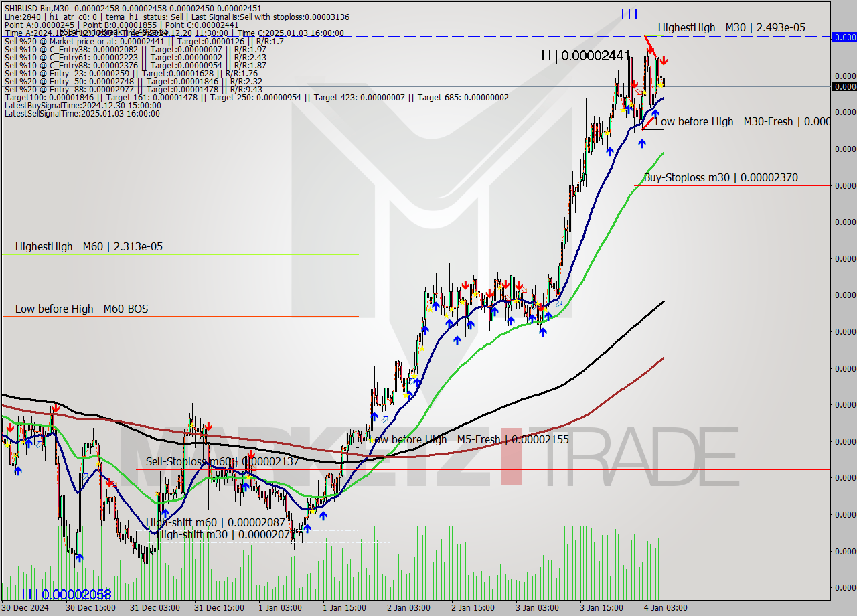Screen dimensions: 857x616
Task: Click the 'HighestHigh M30 | 2.493e-05' label
Action: 731,27
